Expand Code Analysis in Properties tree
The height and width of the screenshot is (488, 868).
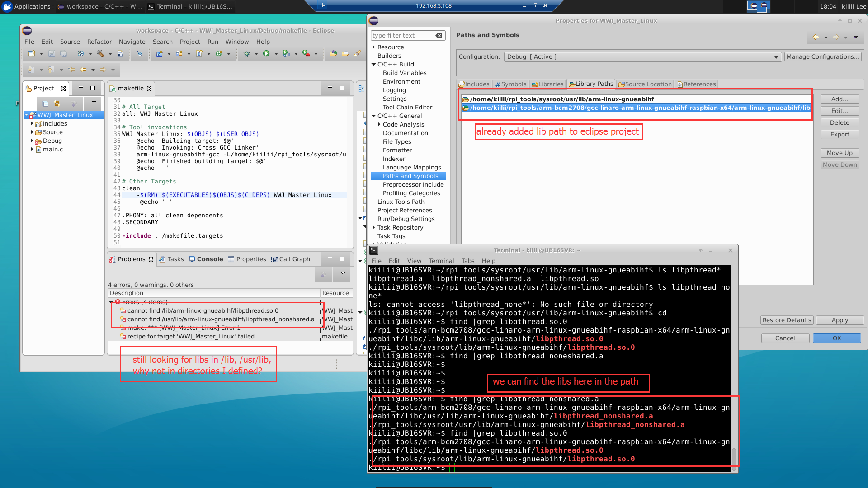379,125
